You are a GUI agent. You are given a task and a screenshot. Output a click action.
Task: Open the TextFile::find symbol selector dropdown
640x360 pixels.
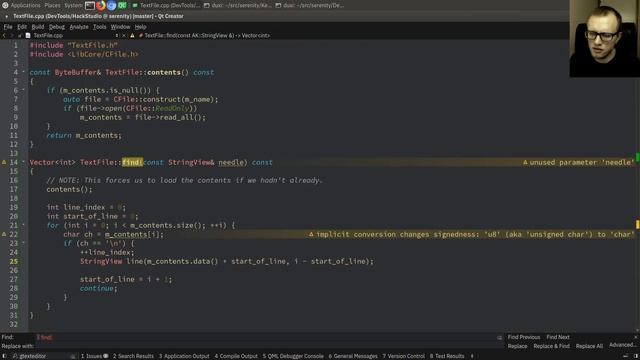pos(204,36)
